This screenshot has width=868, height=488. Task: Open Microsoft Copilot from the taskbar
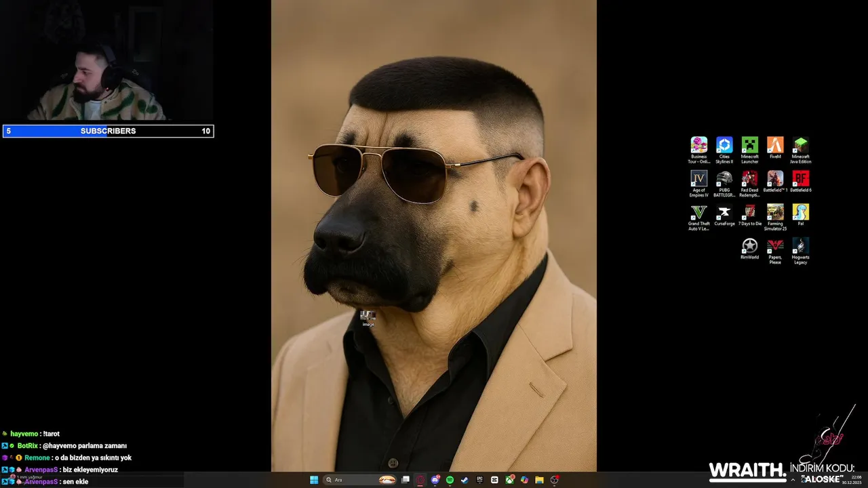coord(524,480)
